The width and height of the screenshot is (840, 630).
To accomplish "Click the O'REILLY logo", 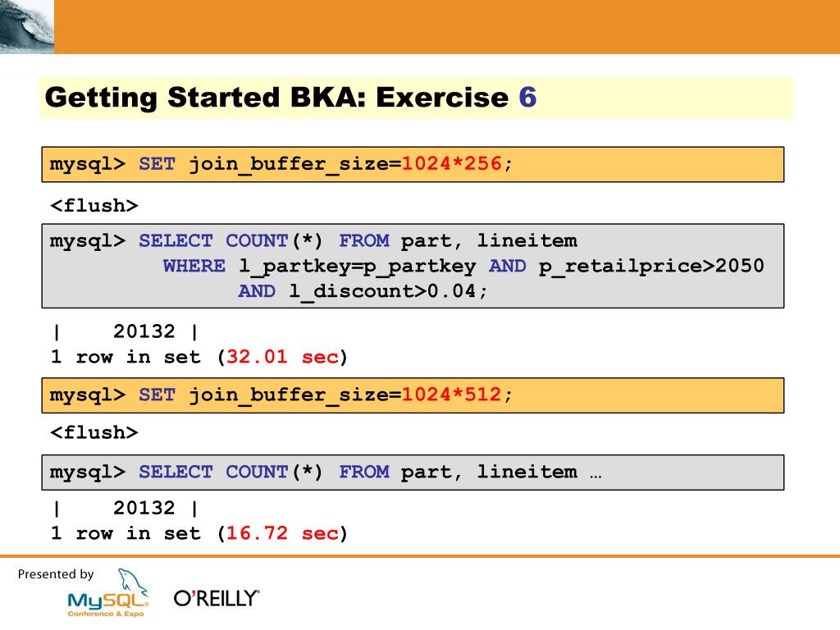I will click(217, 598).
